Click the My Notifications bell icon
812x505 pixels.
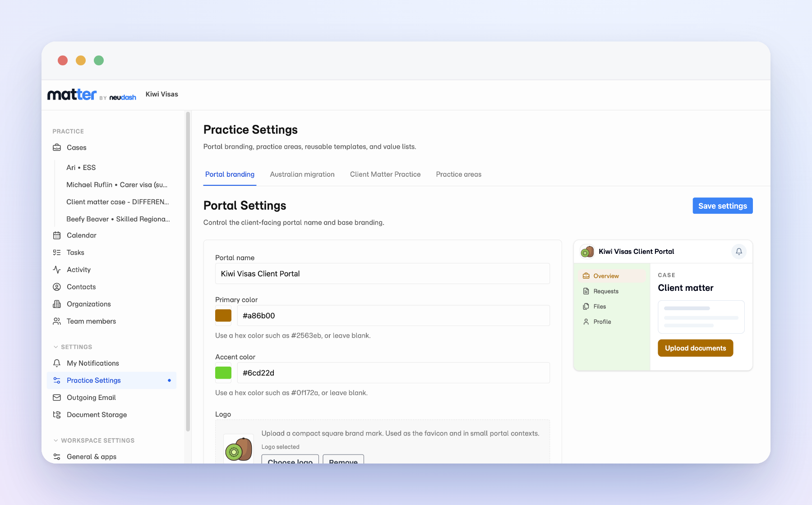point(57,363)
